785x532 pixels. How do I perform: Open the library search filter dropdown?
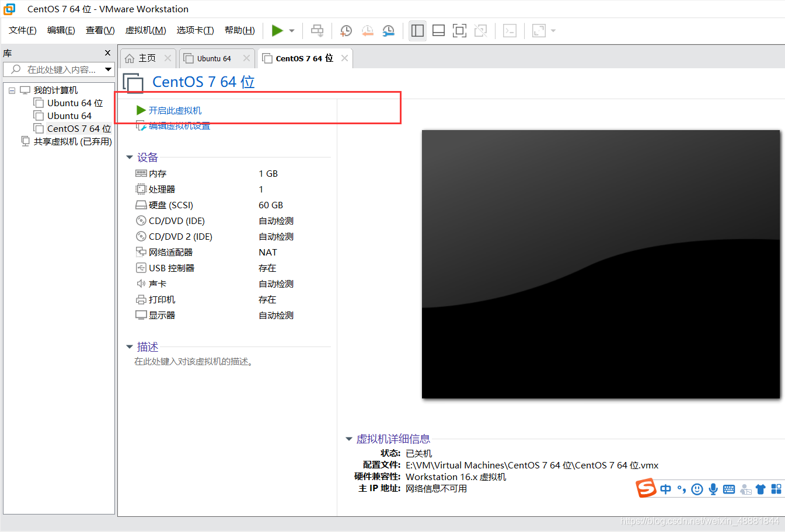pos(108,69)
